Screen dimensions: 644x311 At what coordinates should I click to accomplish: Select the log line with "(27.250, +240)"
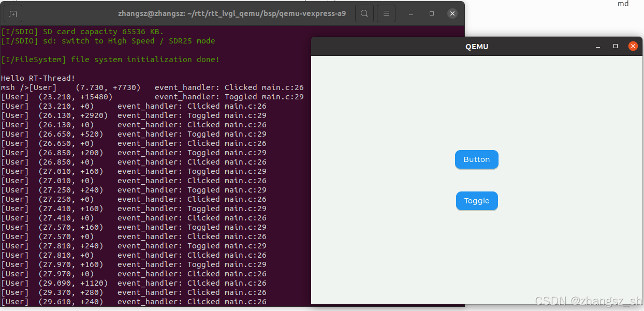[134, 190]
